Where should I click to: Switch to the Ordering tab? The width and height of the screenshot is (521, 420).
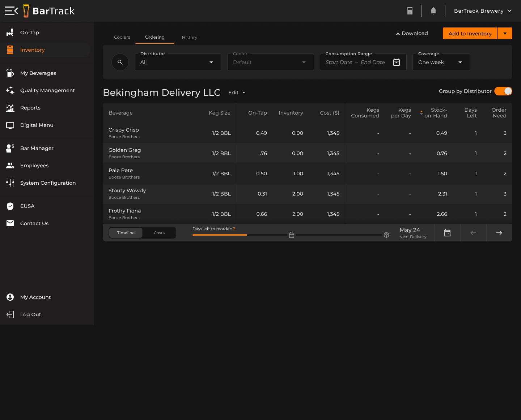(155, 37)
